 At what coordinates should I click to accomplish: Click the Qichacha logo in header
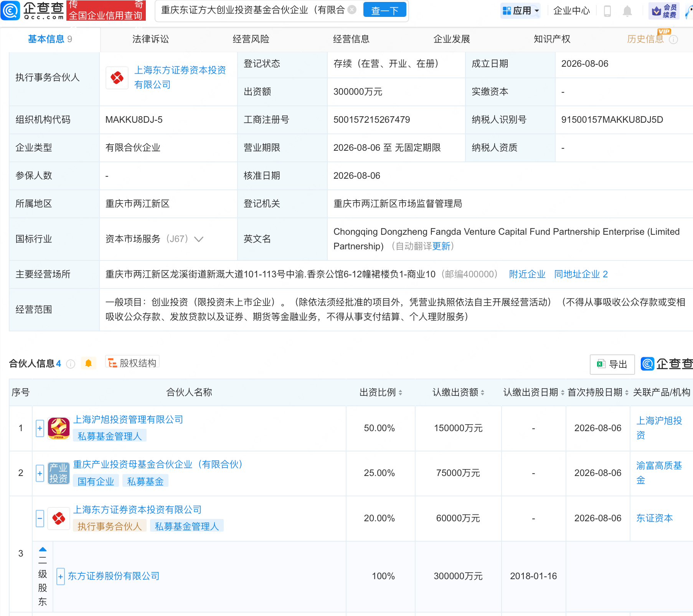[32, 10]
